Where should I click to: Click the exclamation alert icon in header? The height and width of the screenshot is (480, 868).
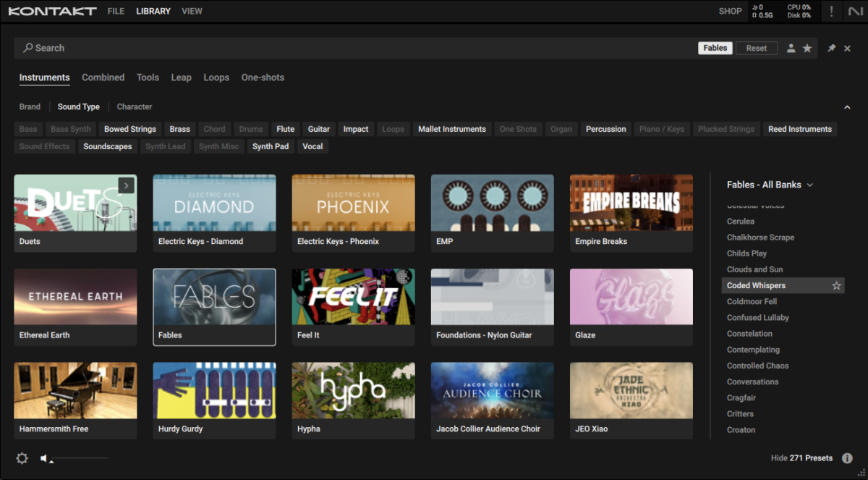[x=831, y=11]
